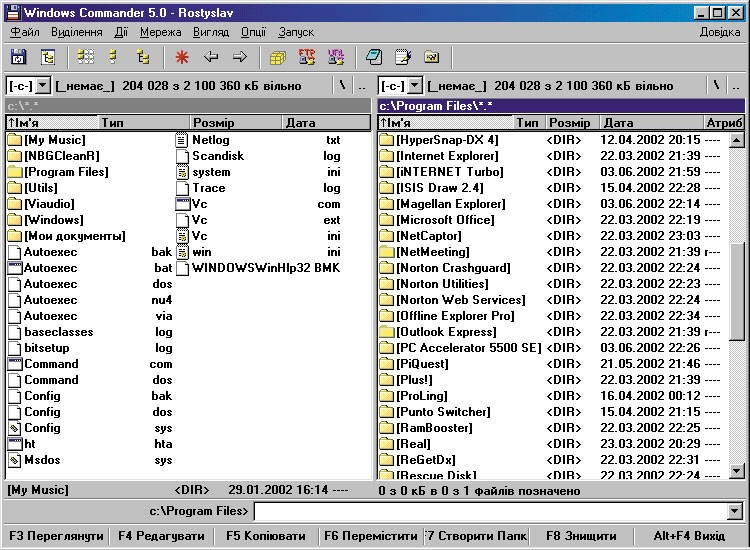Click the F8 Знищити button

click(581, 536)
